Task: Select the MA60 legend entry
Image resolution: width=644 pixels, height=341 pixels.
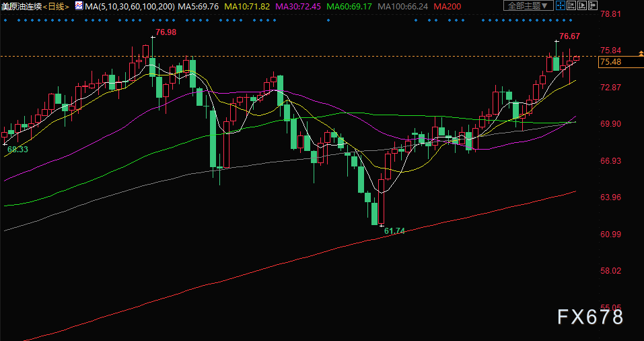Action: coord(350,6)
